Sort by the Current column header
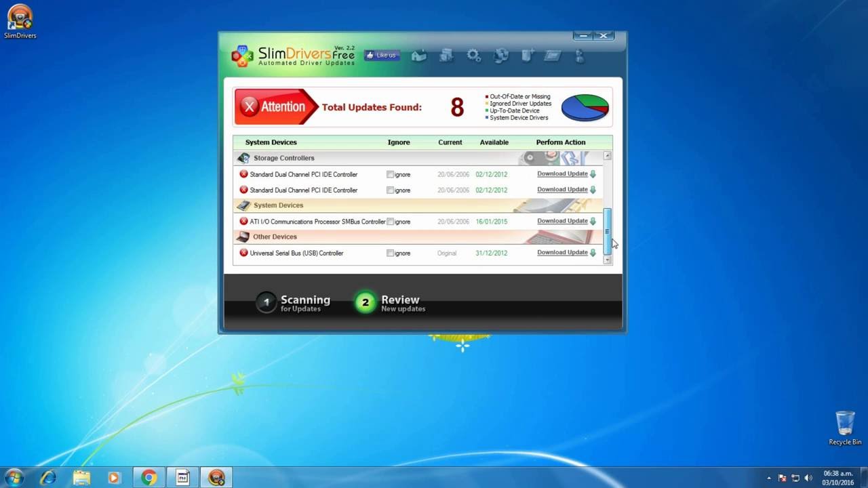This screenshot has width=868, height=488. click(450, 142)
